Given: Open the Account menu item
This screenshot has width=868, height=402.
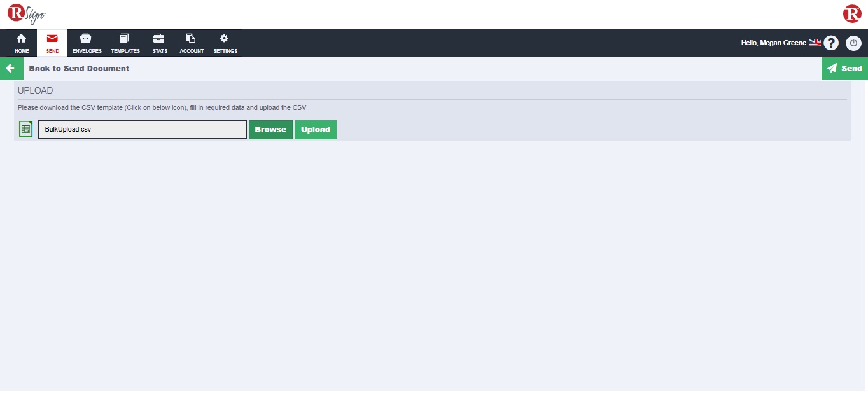Looking at the screenshot, I should click(x=192, y=43).
